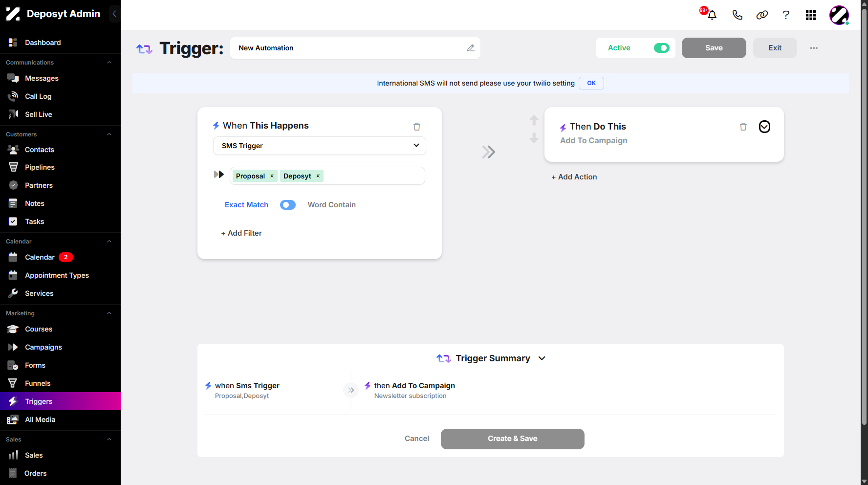Screen dimensions: 868x485
Task: Open the user profile avatar
Action: click(x=839, y=15)
